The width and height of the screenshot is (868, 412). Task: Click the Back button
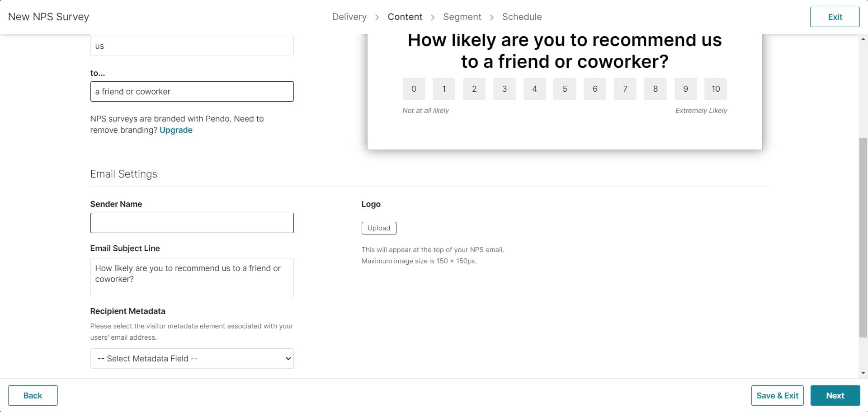(33, 395)
